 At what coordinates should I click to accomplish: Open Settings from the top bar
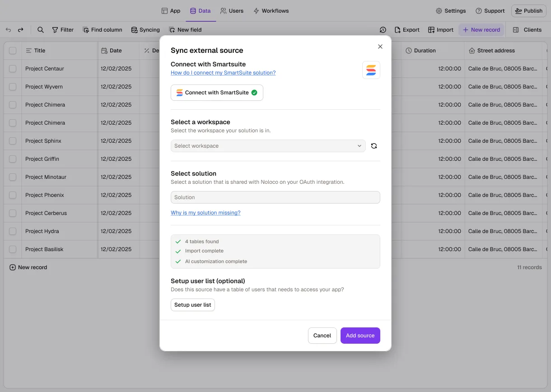451,11
